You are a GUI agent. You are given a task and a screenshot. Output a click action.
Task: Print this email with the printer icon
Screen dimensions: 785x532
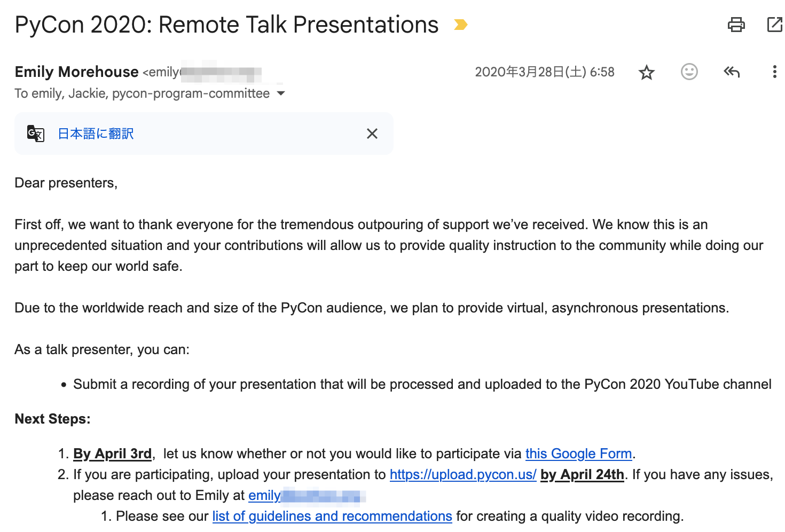point(736,25)
